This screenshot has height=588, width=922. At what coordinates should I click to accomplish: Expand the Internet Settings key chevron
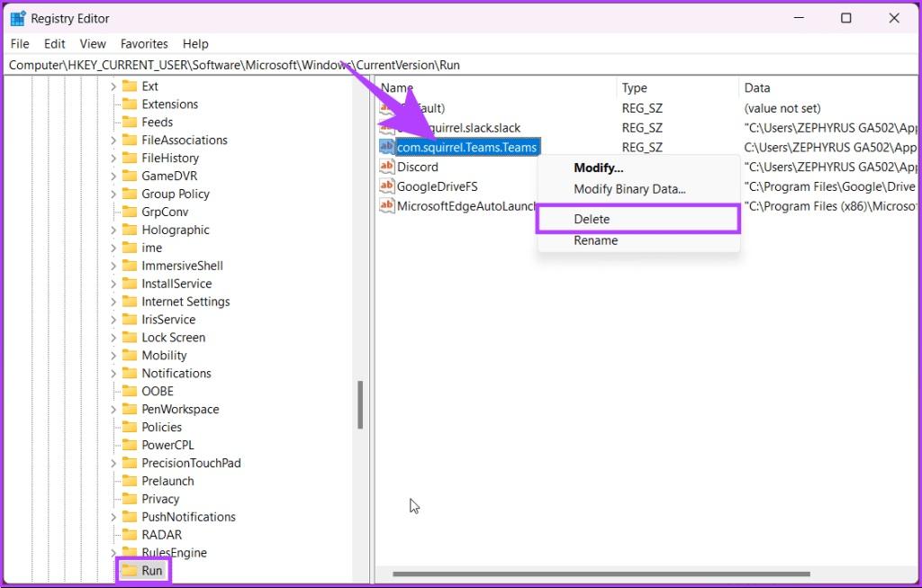[113, 302]
